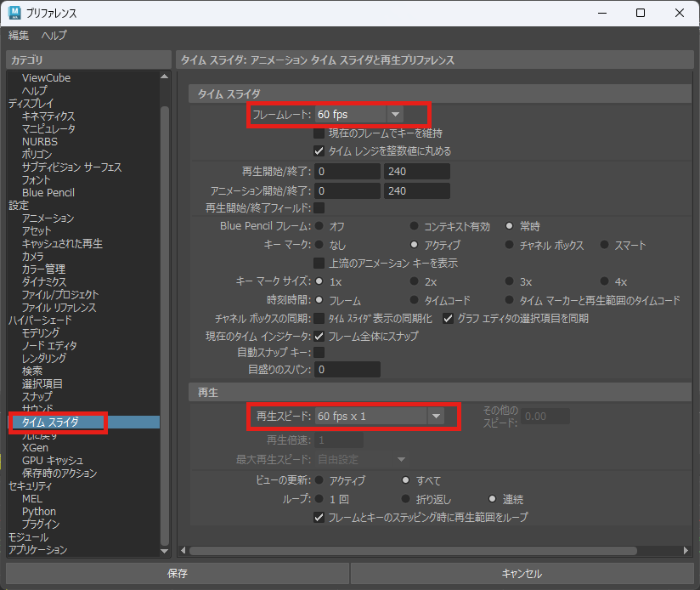Select Blue Pencil フレーム オフ radio
The width and height of the screenshot is (700, 590).
319,226
